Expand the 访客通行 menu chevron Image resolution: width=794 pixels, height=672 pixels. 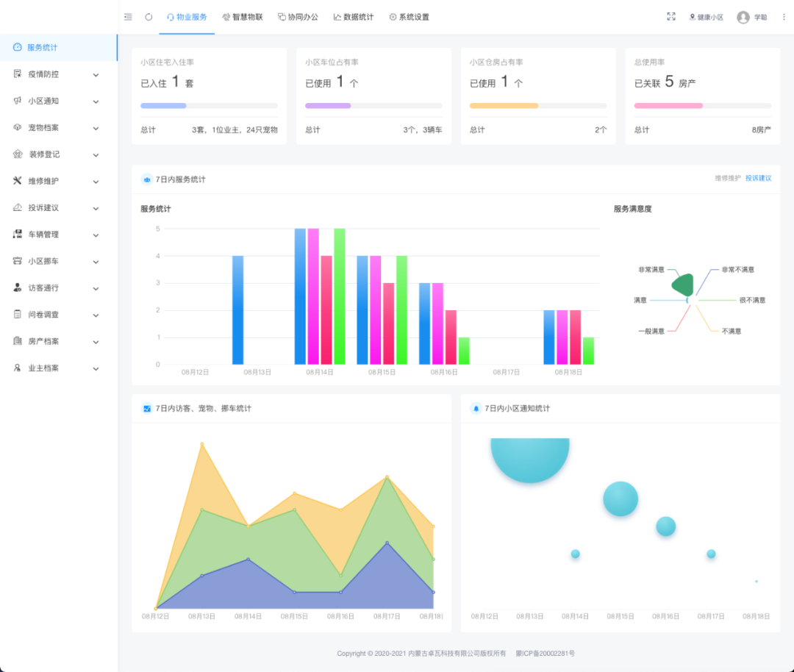[96, 289]
